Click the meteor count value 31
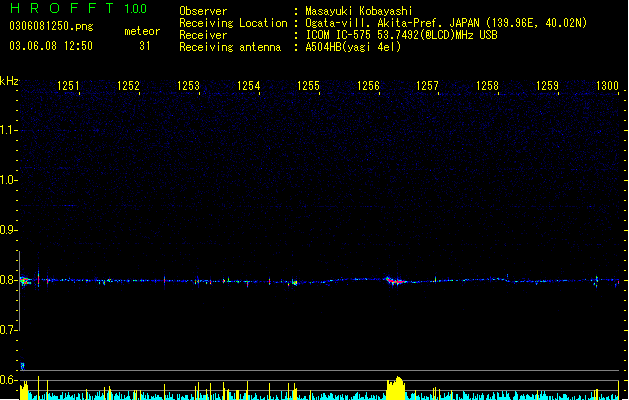 click(x=145, y=46)
